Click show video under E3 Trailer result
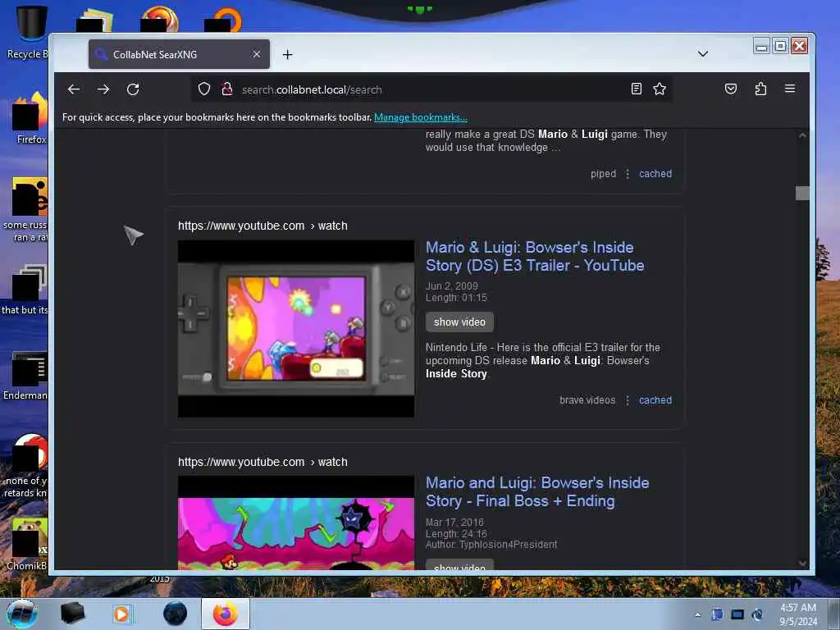The width and height of the screenshot is (840, 630). (459, 322)
